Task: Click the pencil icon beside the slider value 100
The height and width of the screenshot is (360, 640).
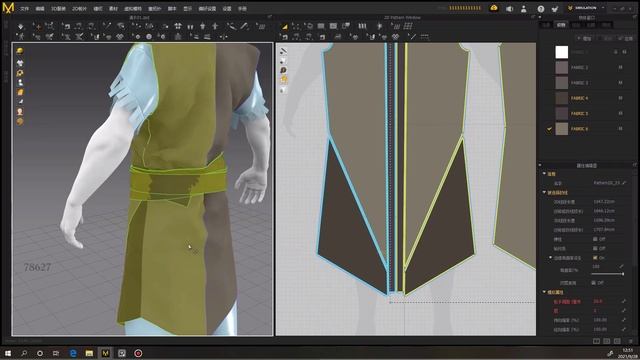Action: tap(622, 267)
